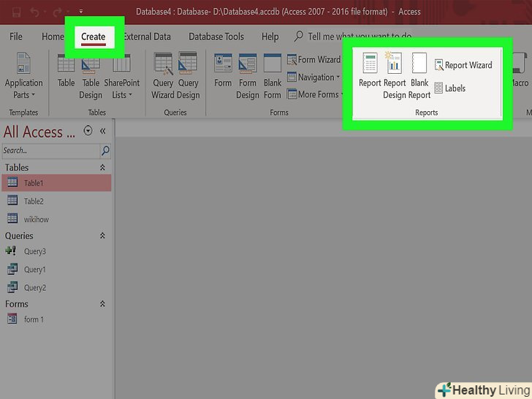Screen dimensions: 532x399
Task: Select Query3 in the navigation pane
Action: pos(56,251)
